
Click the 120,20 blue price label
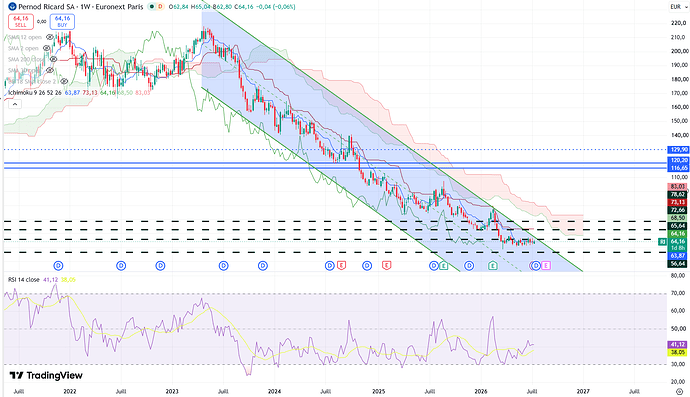[678, 161]
